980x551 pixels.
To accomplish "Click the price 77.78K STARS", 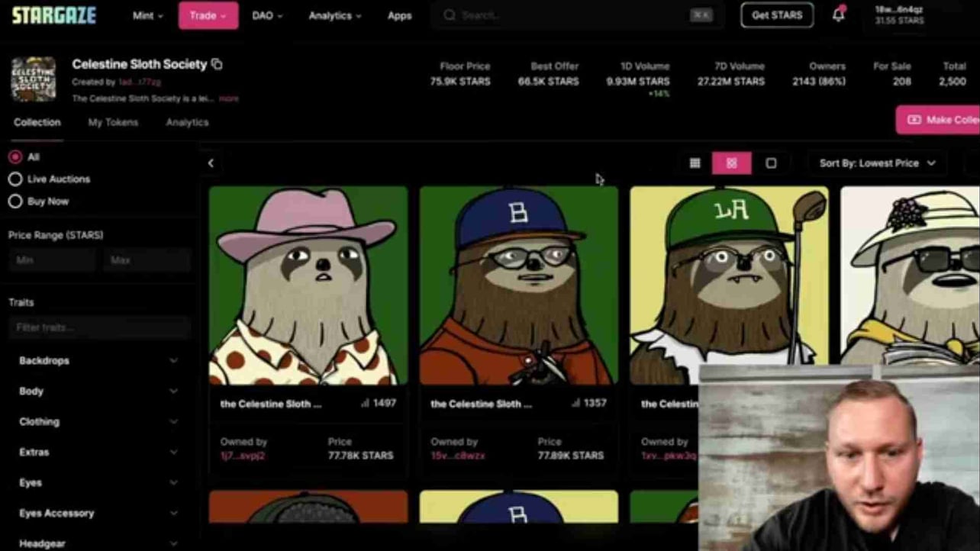I will tap(361, 456).
